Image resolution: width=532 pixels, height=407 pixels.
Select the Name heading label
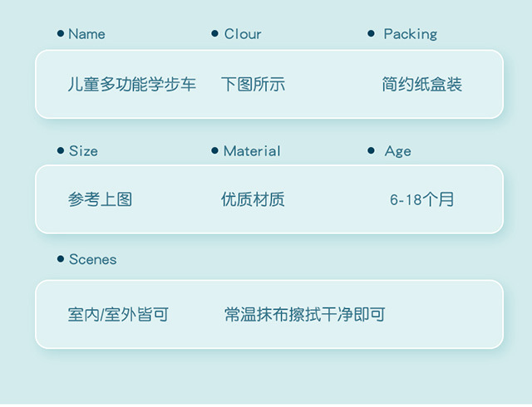86,34
